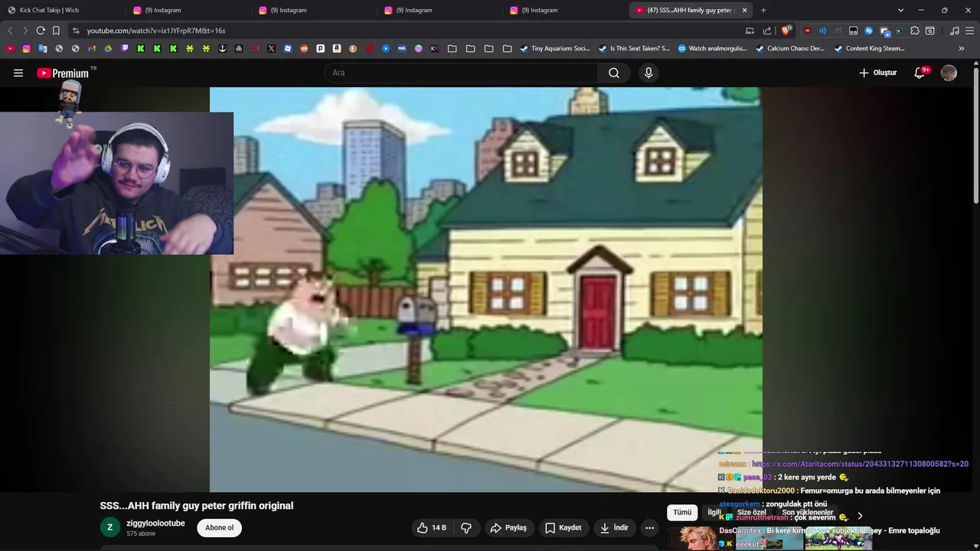Viewport: 980px width, 551px height.
Task: Open Instagram bookmark in bookmarks bar
Action: [26, 48]
